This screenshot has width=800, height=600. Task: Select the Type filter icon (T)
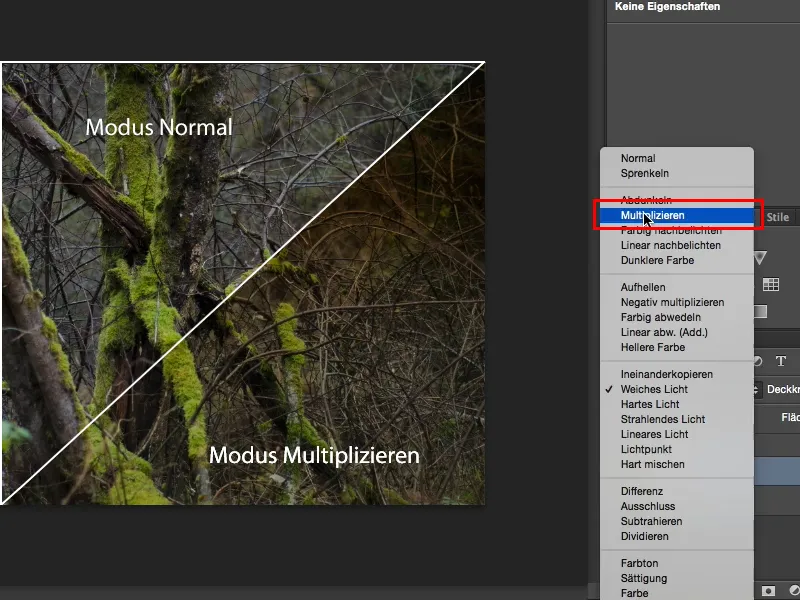point(782,361)
